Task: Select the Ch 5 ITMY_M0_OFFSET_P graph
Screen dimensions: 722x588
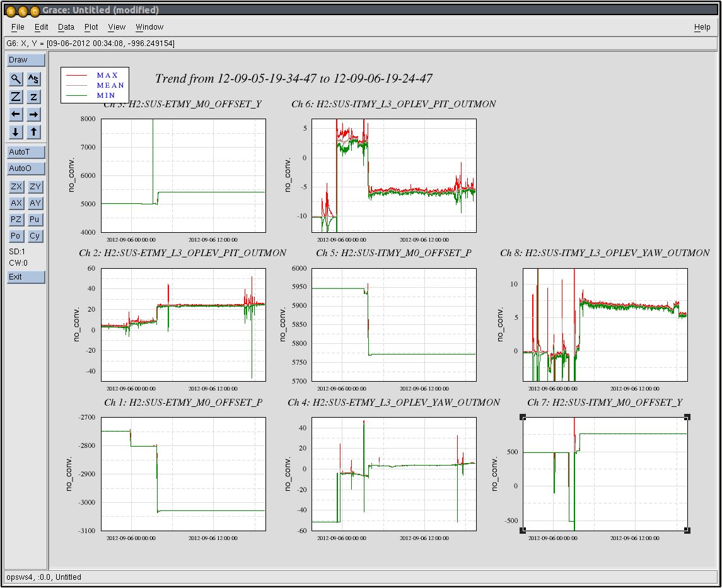Action: pos(394,325)
